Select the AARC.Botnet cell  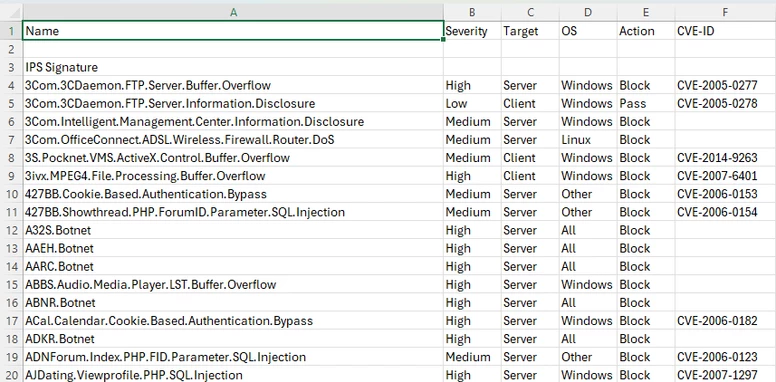tap(233, 266)
